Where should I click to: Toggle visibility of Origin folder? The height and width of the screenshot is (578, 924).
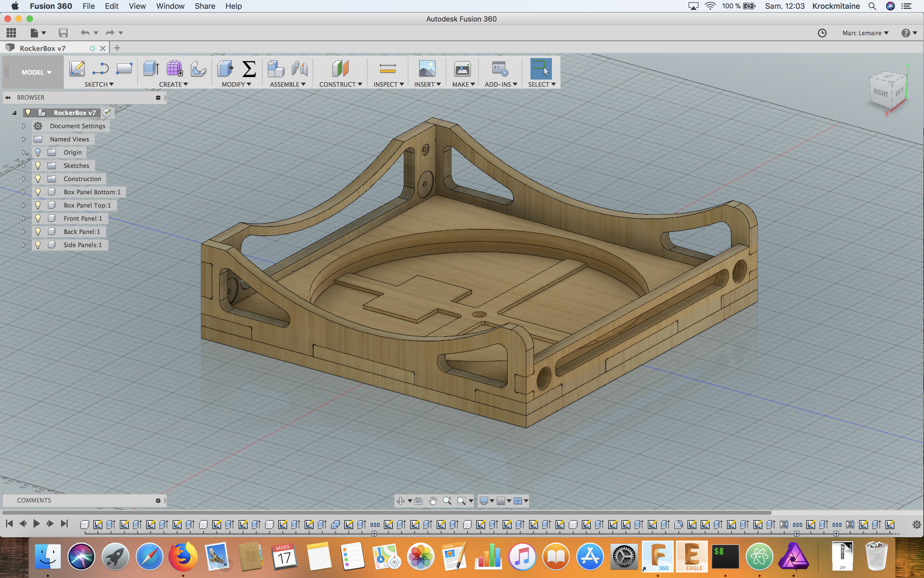[x=38, y=152]
